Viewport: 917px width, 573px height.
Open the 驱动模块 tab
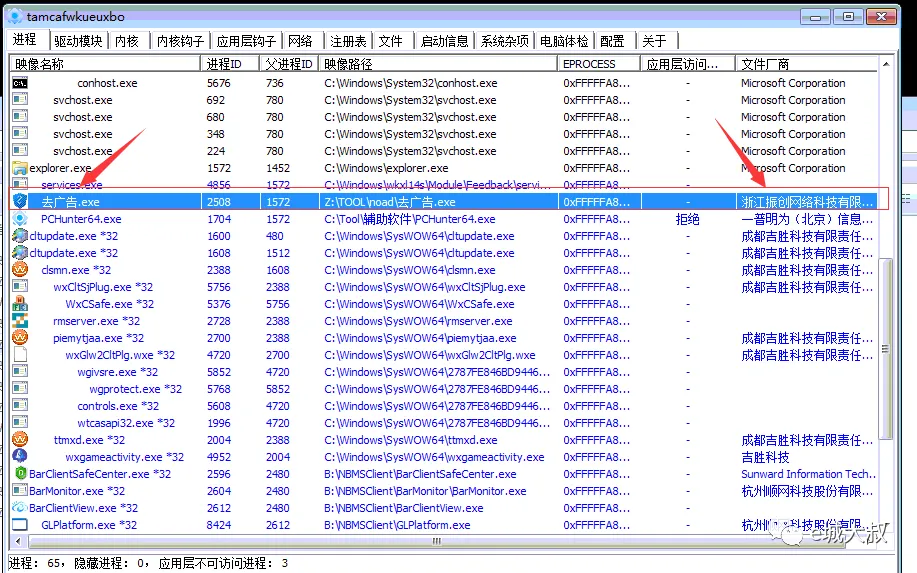[78, 41]
